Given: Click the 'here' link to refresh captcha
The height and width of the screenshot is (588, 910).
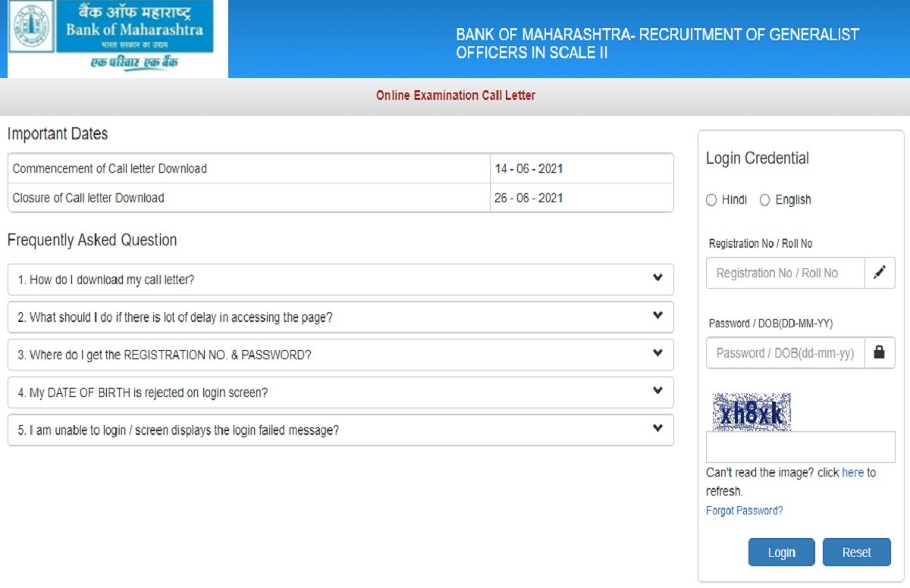Looking at the screenshot, I should [852, 473].
